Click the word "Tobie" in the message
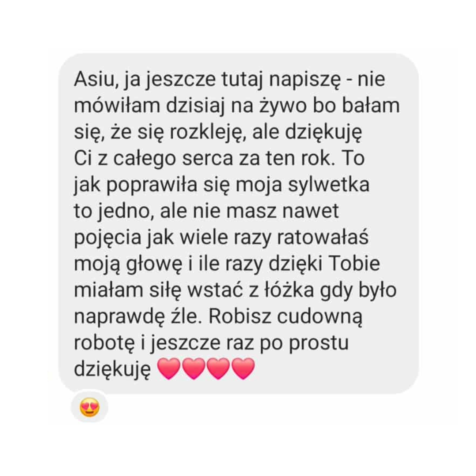Image resolution: width=476 pixels, height=476 pixels. click(x=354, y=264)
